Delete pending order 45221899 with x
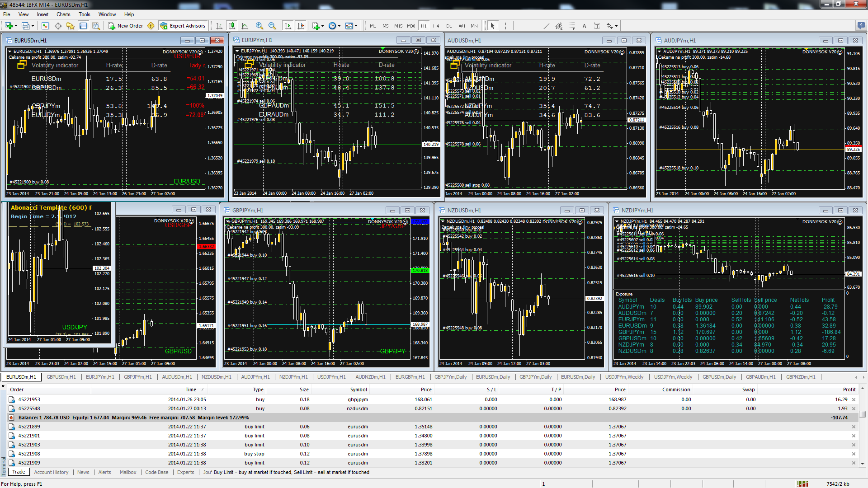The image size is (868, 488). [x=854, y=427]
